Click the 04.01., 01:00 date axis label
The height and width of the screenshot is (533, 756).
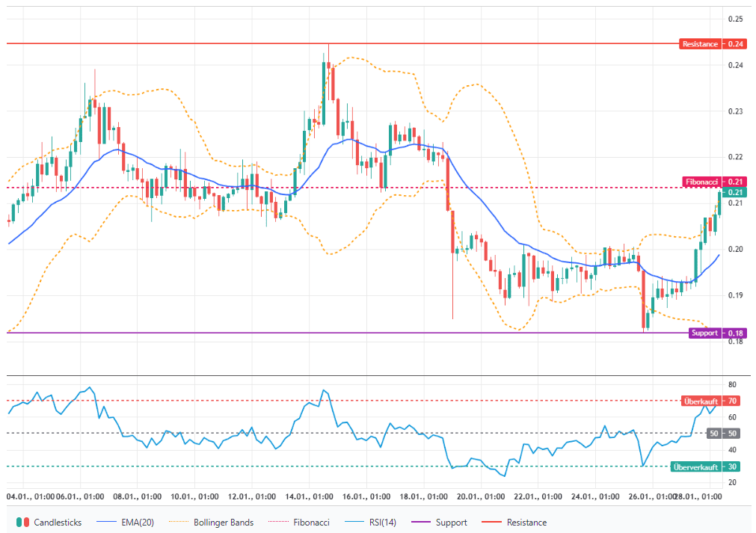[31, 496]
